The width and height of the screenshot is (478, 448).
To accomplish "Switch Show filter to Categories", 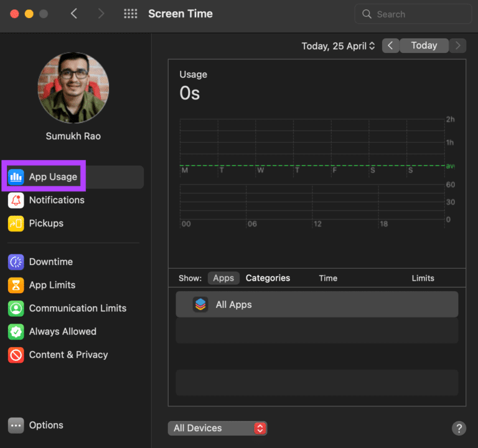I will coord(268,278).
